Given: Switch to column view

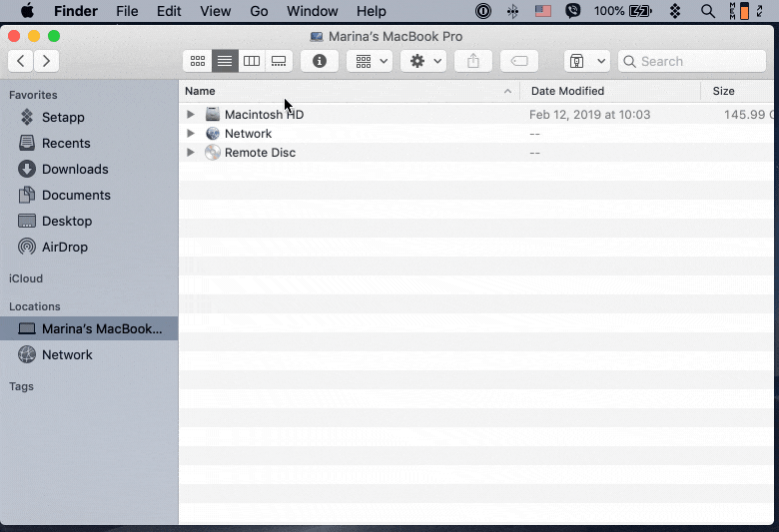Looking at the screenshot, I should pyautogui.click(x=252, y=61).
